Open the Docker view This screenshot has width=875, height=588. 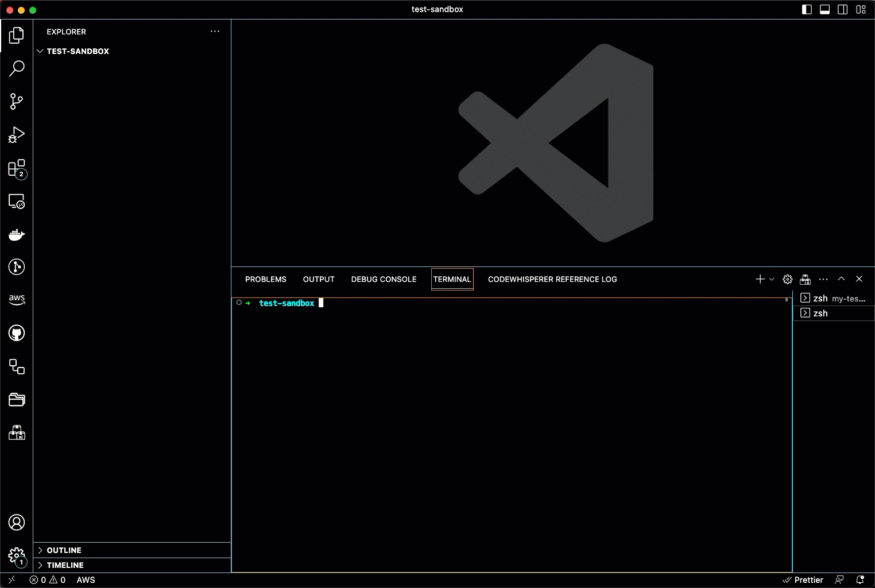point(17,235)
